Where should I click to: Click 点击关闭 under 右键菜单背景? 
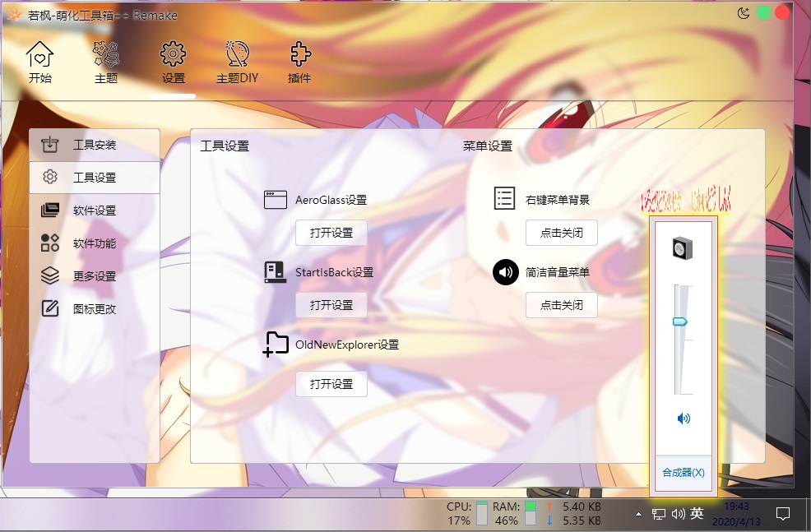562,233
